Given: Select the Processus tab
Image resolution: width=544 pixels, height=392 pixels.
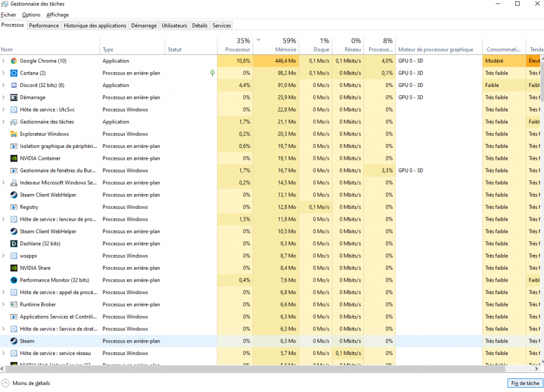Looking at the screenshot, I should (x=13, y=25).
